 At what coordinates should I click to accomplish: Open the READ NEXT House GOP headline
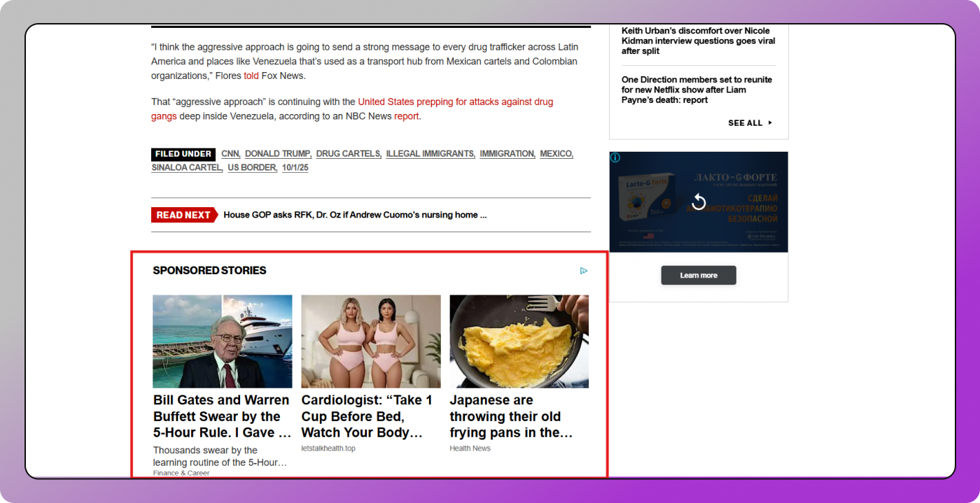(355, 215)
